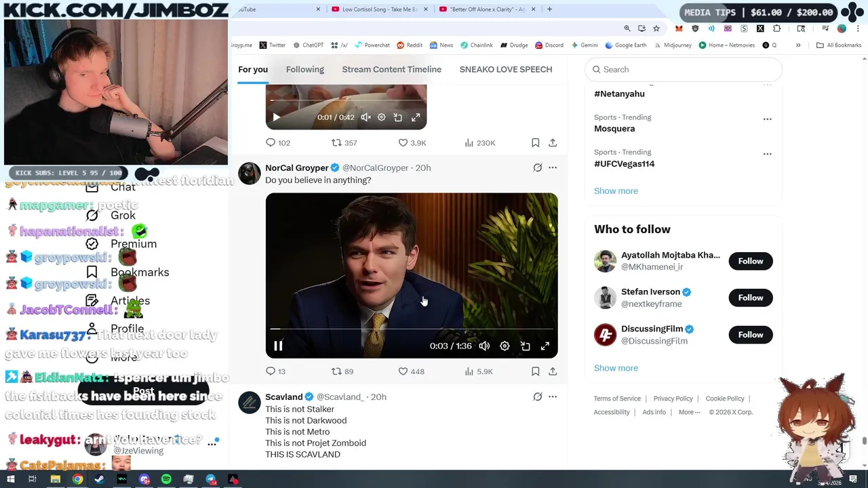Switch to the For you tab
868x488 pixels.
tap(253, 69)
